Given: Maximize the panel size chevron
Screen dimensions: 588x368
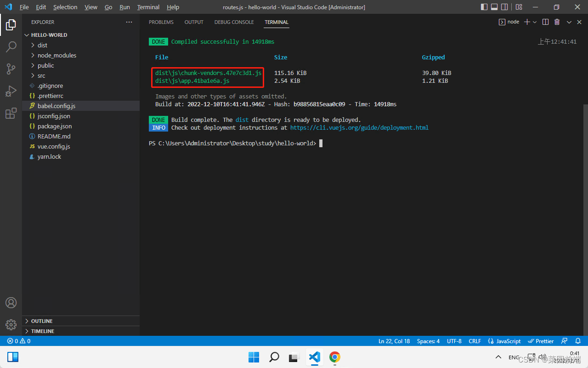Looking at the screenshot, I should tap(569, 22).
